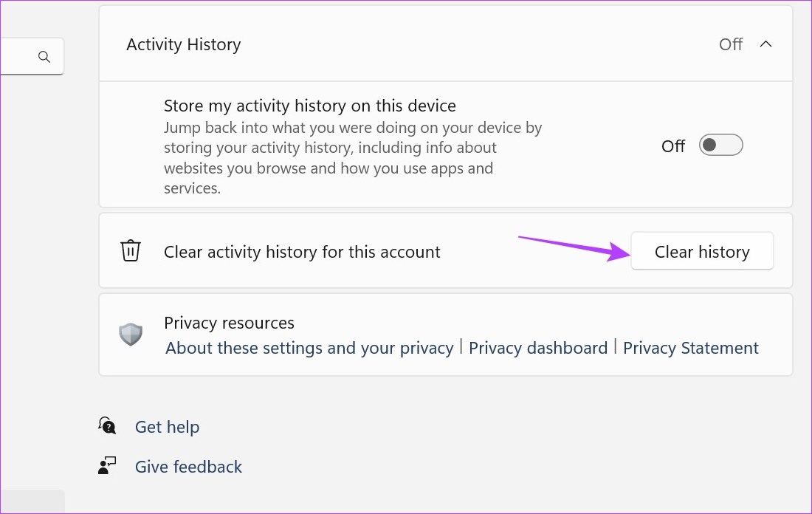Click inside the settings search field

point(32,56)
